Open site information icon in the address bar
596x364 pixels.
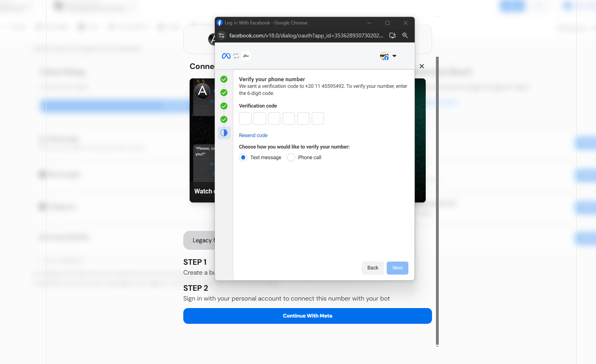pos(222,35)
